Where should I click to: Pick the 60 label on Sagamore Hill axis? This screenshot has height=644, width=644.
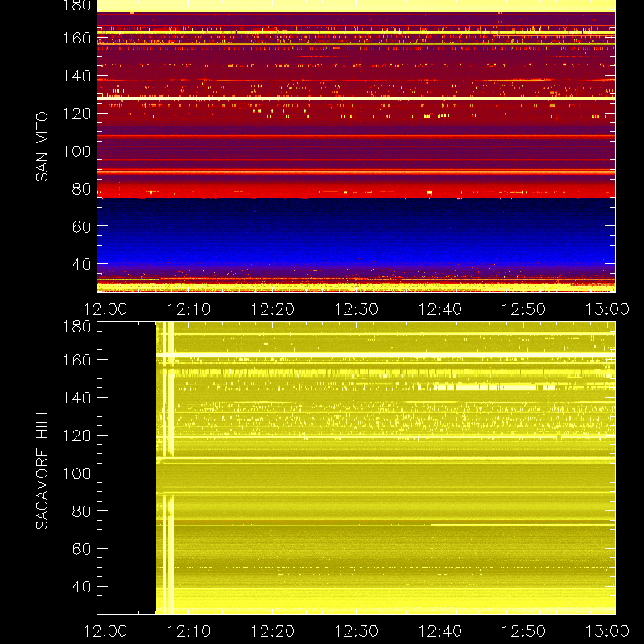point(81,549)
